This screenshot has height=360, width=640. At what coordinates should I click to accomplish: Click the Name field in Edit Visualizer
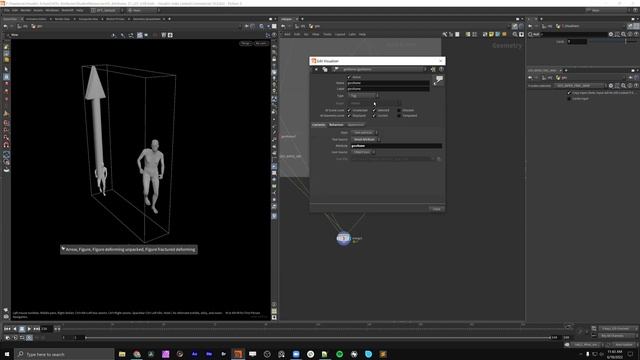tap(388, 83)
